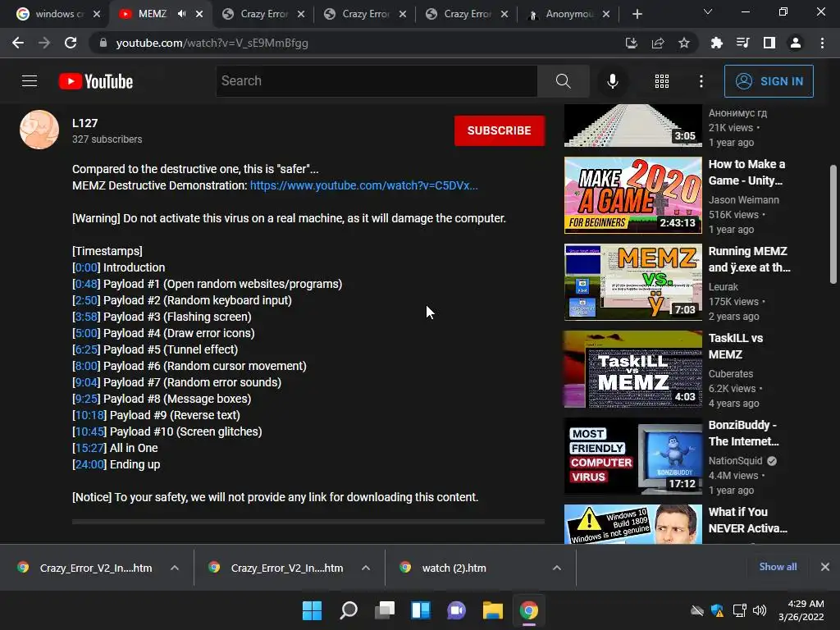Expand options for first Crazy_Error_V2 download
This screenshot has height=630, width=840.
[x=175, y=568]
